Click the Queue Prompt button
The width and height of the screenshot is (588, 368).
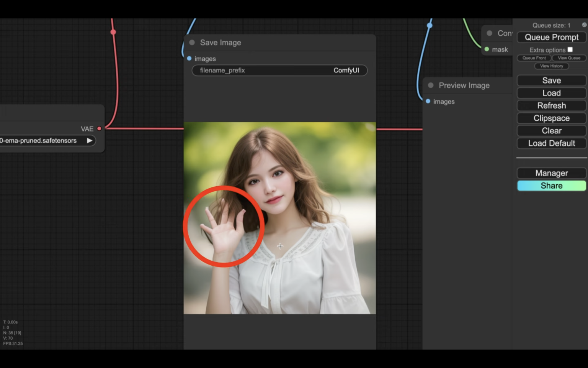[x=551, y=37]
